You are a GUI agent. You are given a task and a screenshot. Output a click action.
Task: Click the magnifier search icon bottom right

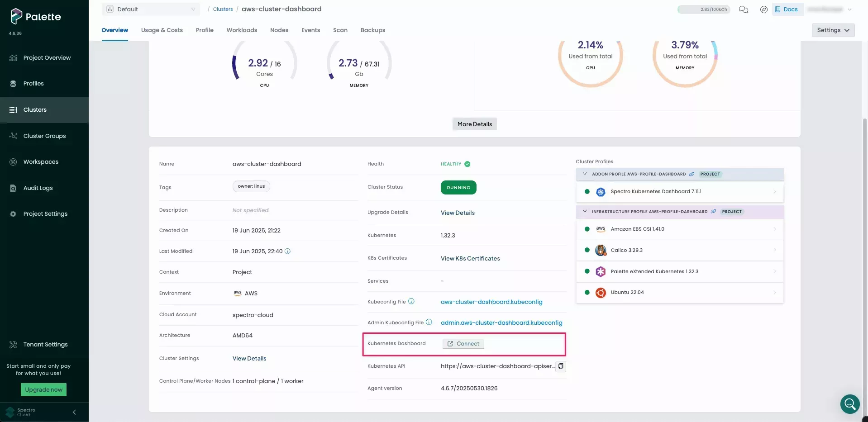[x=849, y=404]
